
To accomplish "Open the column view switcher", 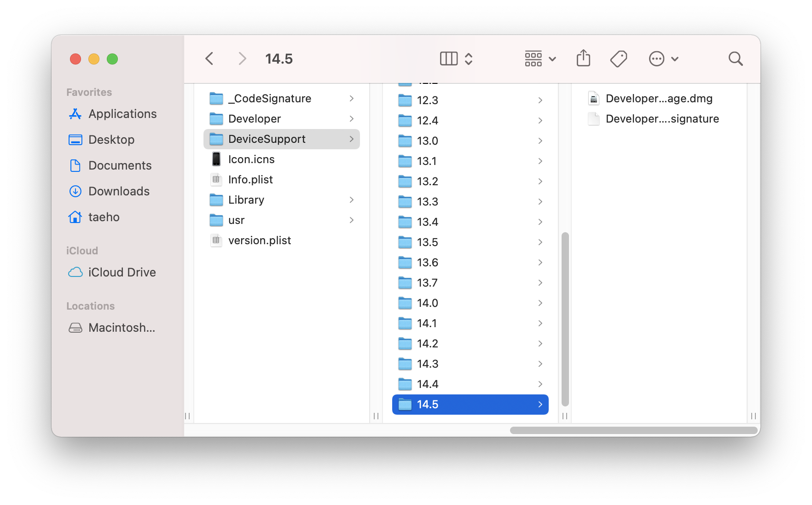I will click(456, 59).
